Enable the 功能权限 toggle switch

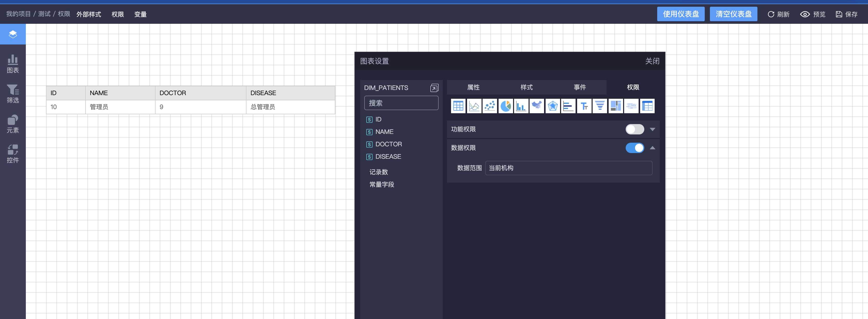click(635, 129)
